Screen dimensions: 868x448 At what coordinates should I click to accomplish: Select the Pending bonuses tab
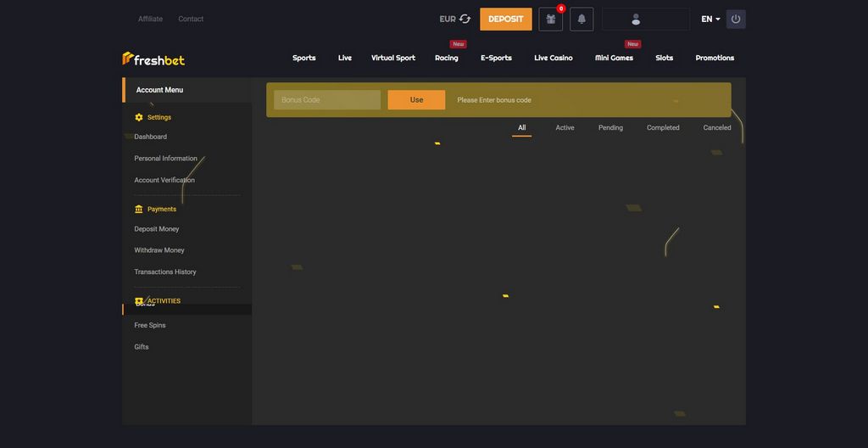[x=610, y=127]
